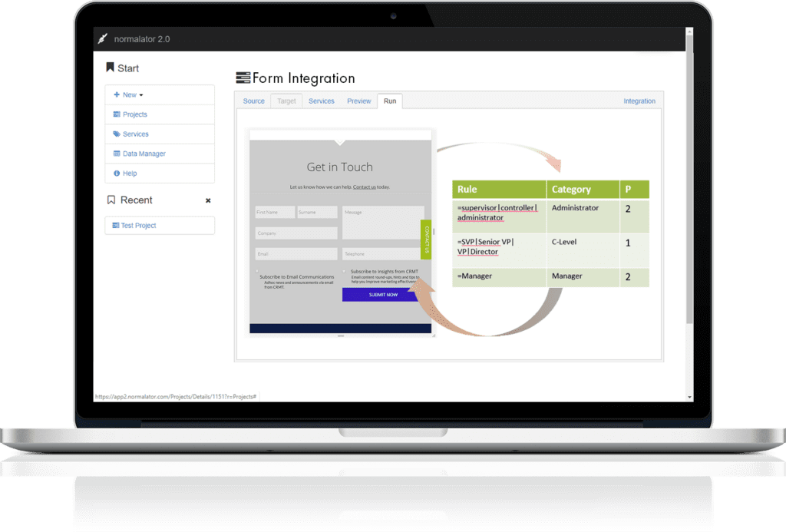
Task: Open the Preview tab
Action: [x=358, y=101]
